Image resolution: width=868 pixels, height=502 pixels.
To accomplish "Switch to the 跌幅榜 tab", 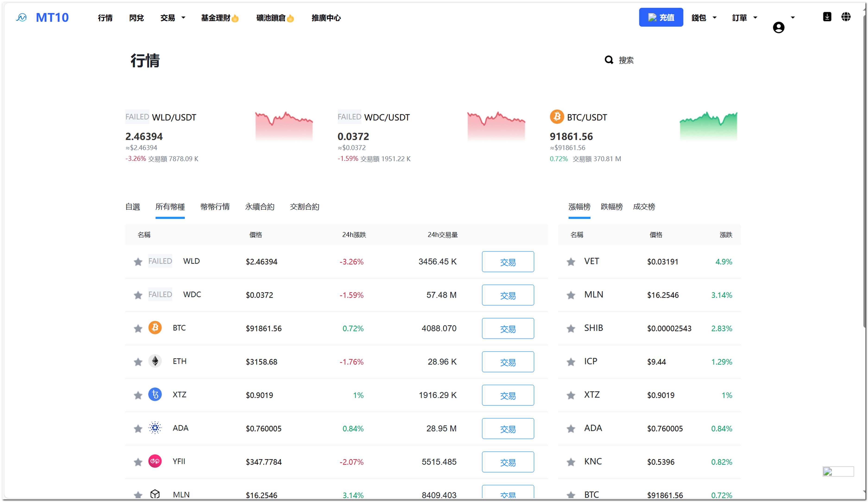I will click(x=611, y=207).
